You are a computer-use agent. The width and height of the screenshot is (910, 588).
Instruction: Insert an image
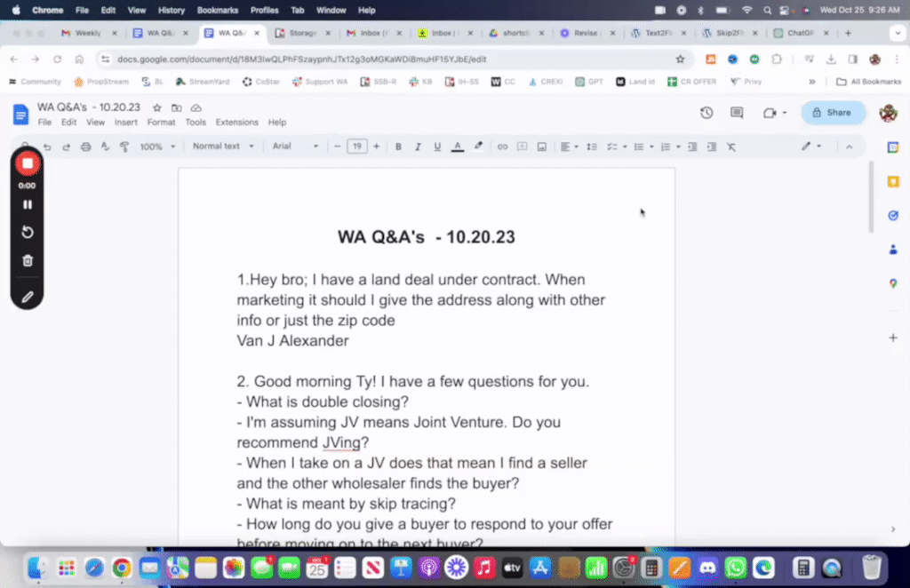coord(542,147)
